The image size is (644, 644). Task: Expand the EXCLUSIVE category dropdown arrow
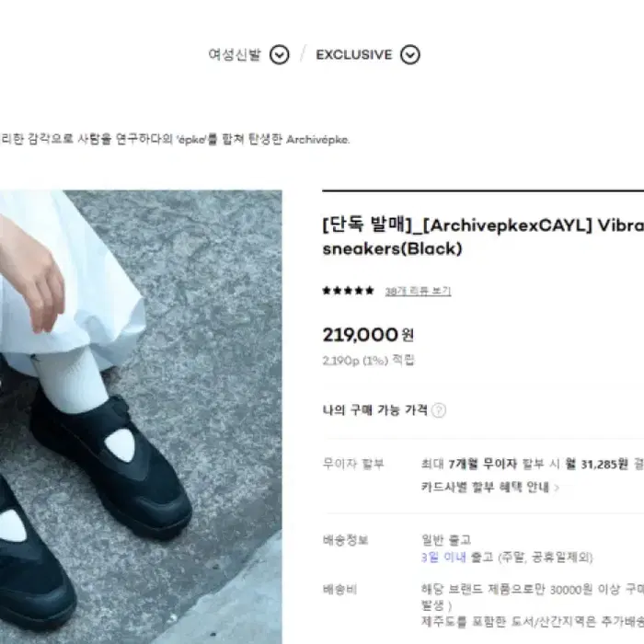click(410, 54)
